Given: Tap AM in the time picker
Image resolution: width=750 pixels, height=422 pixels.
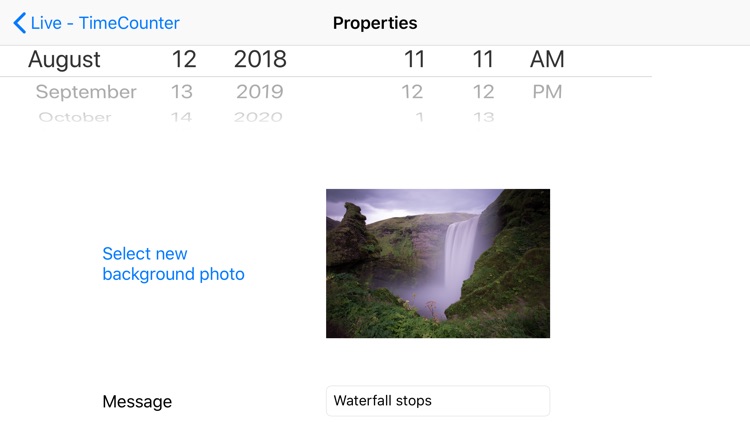Looking at the screenshot, I should (x=547, y=60).
